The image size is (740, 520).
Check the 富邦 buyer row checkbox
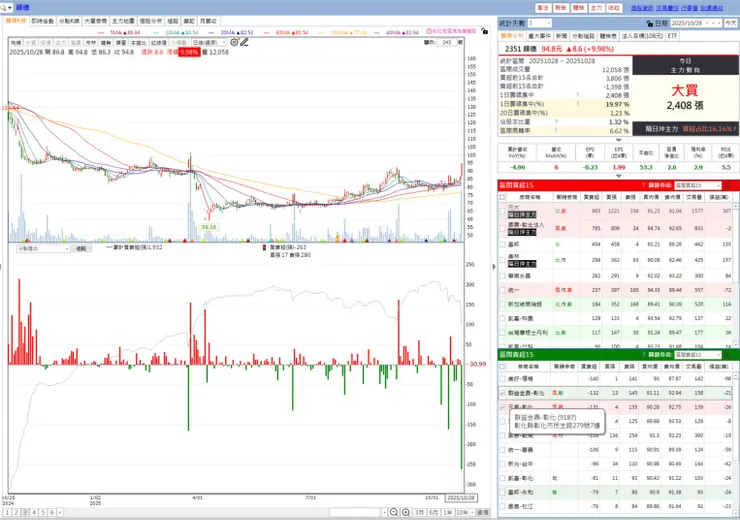(503, 244)
